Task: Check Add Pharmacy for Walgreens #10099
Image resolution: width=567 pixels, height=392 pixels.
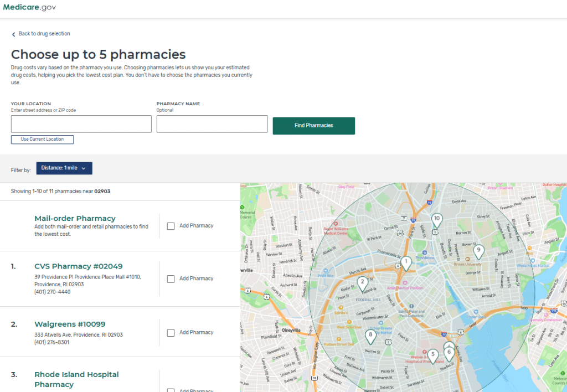Action: coord(171,333)
